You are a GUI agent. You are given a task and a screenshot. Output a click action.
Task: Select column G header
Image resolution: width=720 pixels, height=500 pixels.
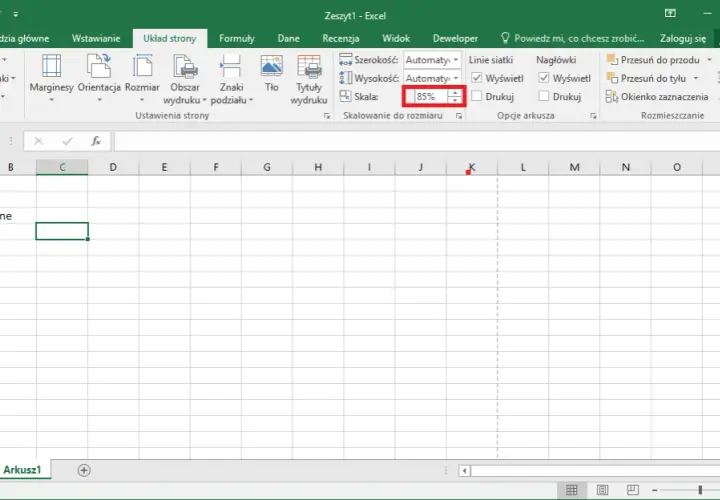[267, 168]
